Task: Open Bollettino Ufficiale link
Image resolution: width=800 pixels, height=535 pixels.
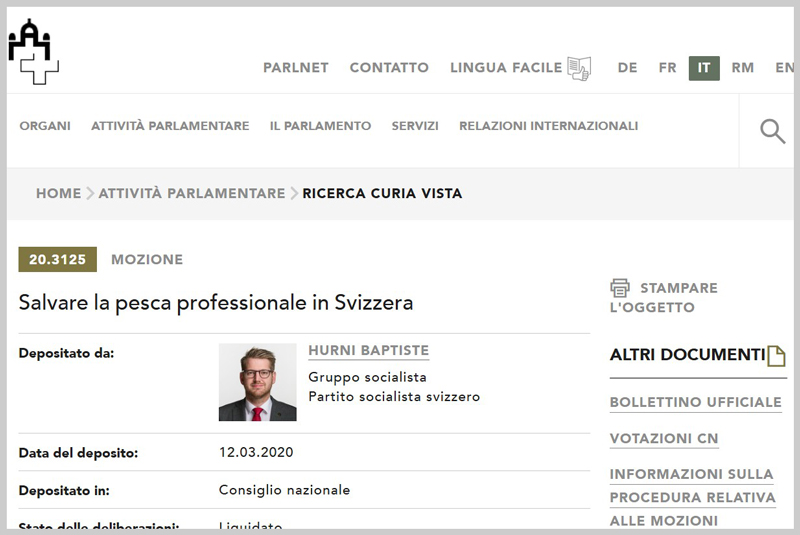Action: click(695, 402)
